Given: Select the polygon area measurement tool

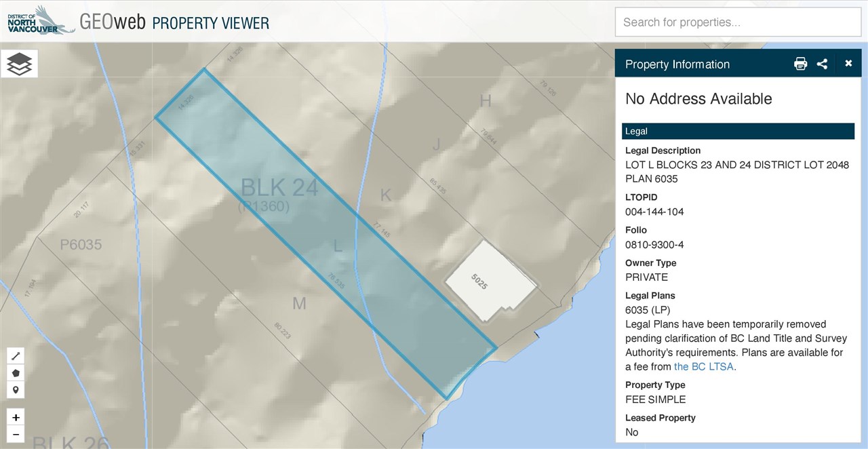Looking at the screenshot, I should pos(16,373).
